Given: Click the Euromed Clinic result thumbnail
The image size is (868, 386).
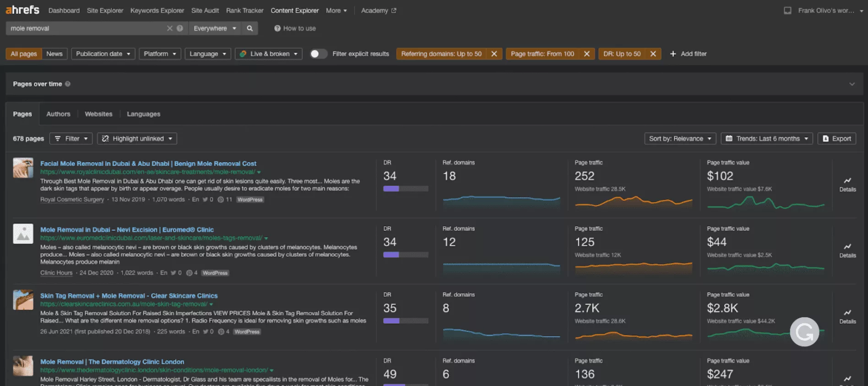Looking at the screenshot, I should pyautogui.click(x=23, y=234).
